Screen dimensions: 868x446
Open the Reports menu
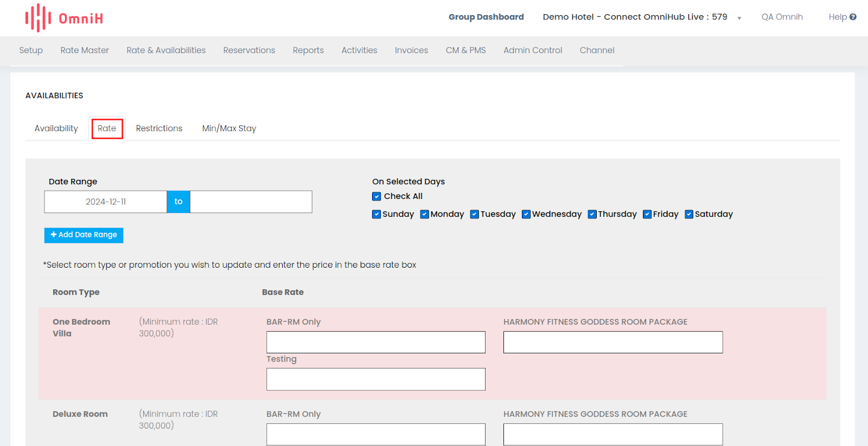pos(308,50)
